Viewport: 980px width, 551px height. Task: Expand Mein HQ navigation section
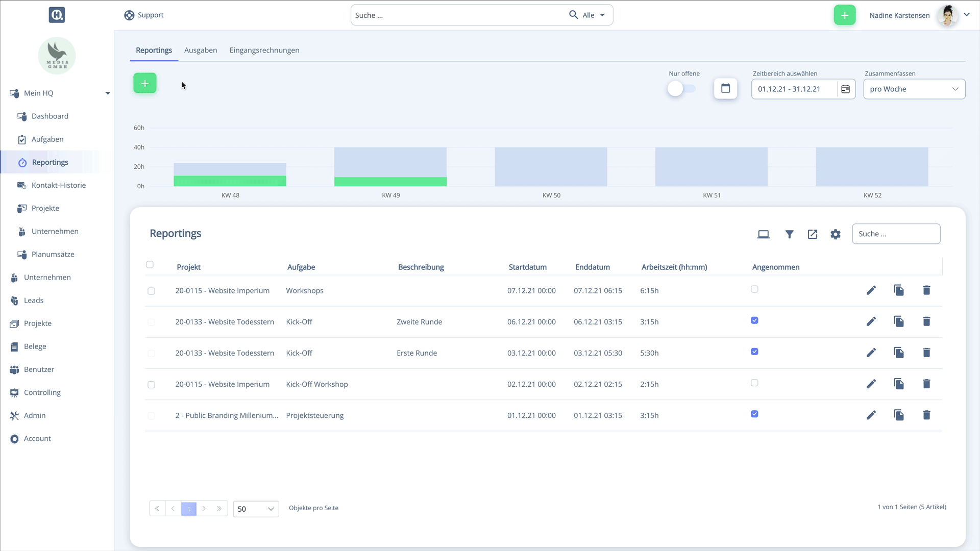[107, 93]
